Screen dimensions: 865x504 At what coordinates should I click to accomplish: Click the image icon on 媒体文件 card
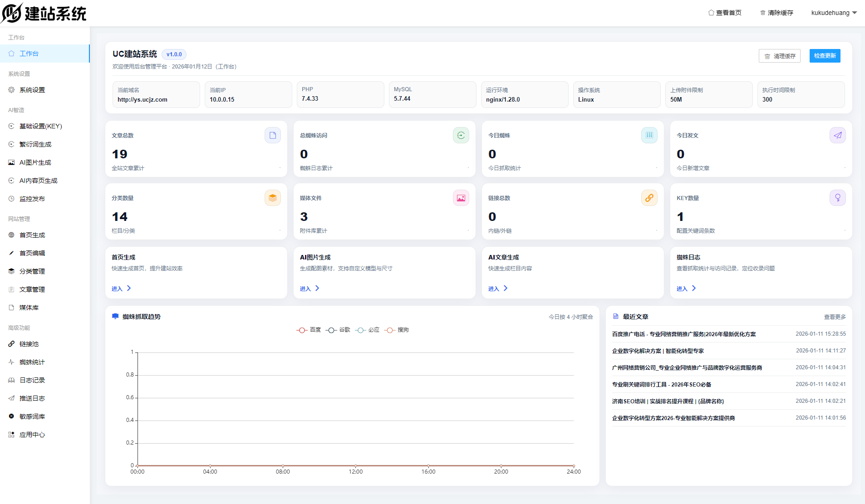pyautogui.click(x=461, y=198)
